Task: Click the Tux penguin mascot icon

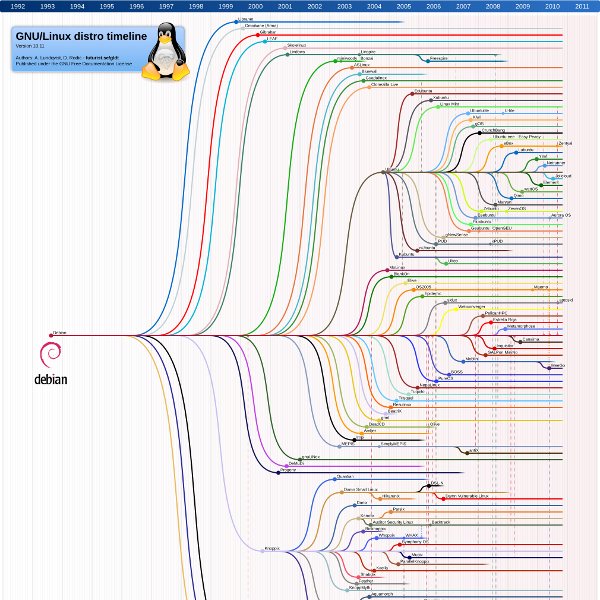Action: [x=166, y=51]
